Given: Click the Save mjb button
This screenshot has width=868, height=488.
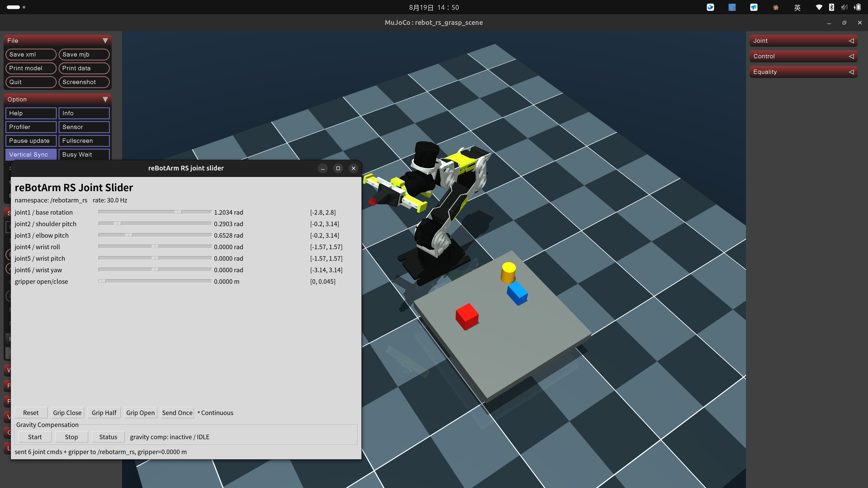Looking at the screenshot, I should coord(84,54).
